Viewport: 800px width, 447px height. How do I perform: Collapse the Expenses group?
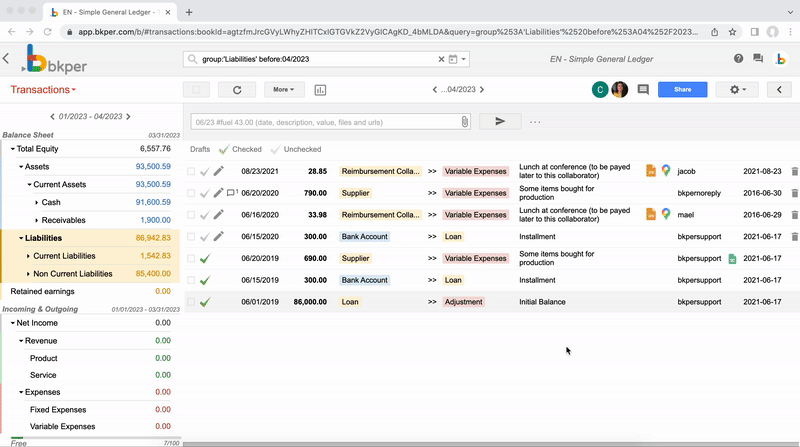pos(21,392)
